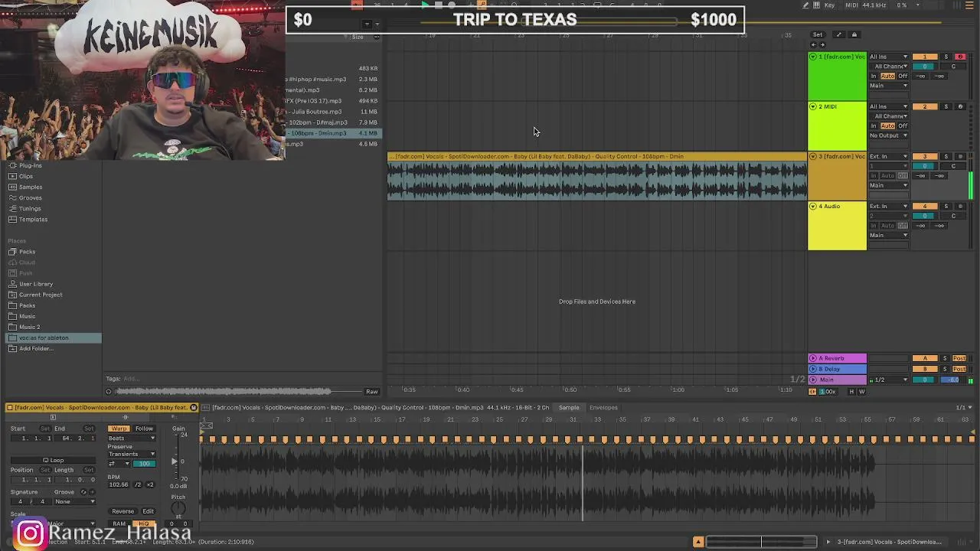
Task: Set track 1 monitoring to In
Action: pos(874,76)
